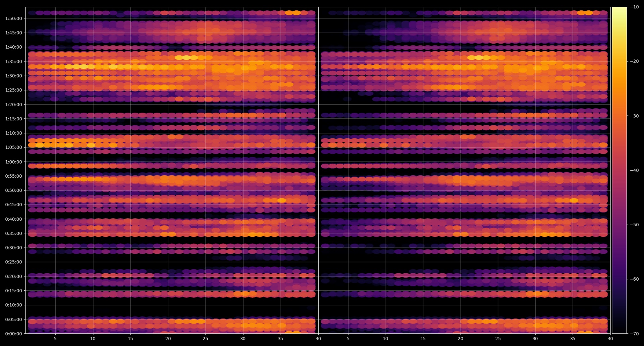Click x-axis tick 5 under the left heatmap

pos(55,339)
